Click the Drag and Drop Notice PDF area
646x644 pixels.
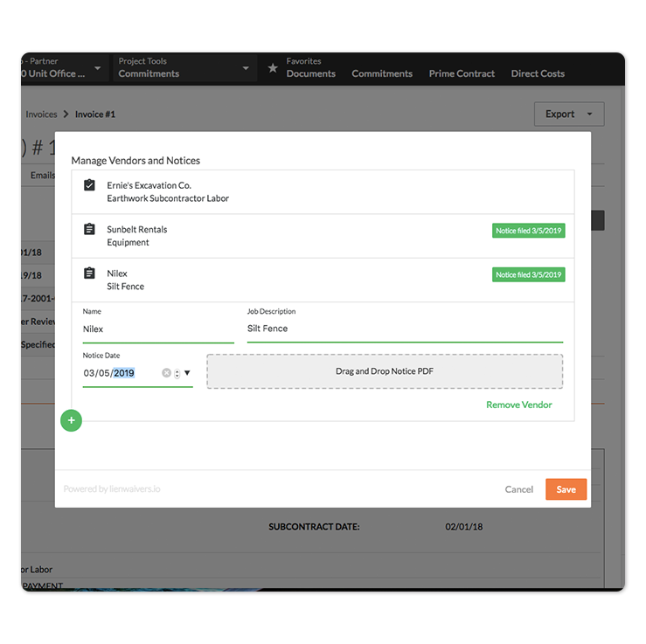tap(385, 371)
